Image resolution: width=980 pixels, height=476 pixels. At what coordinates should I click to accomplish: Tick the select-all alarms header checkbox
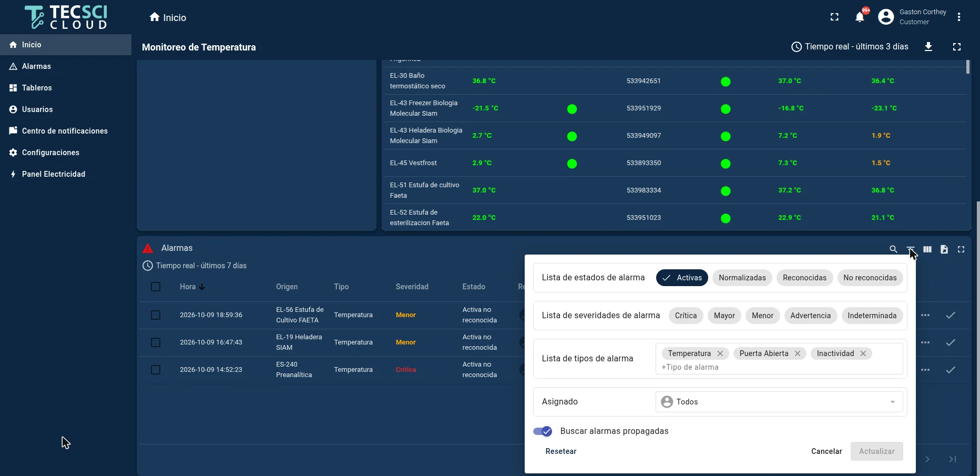pyautogui.click(x=156, y=287)
